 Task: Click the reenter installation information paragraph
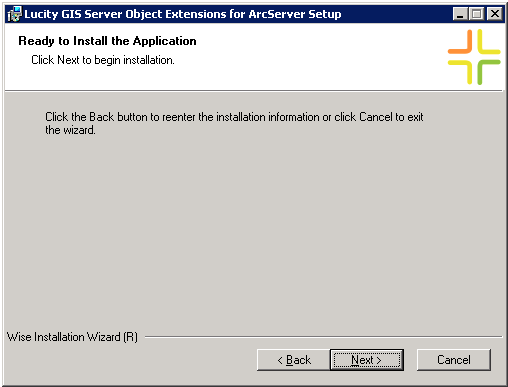(234, 123)
